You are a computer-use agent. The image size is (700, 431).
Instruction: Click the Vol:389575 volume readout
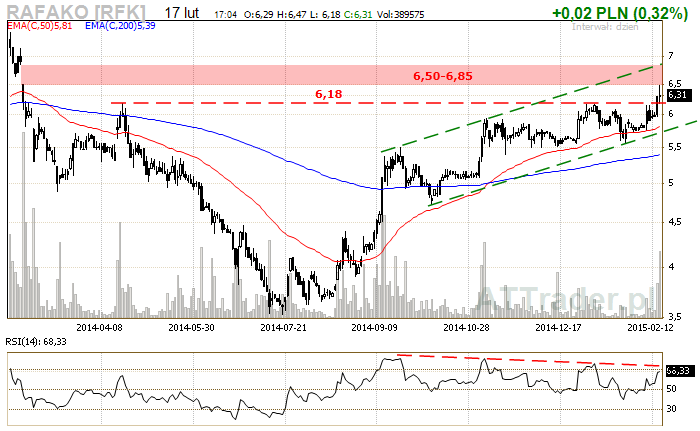(400, 15)
